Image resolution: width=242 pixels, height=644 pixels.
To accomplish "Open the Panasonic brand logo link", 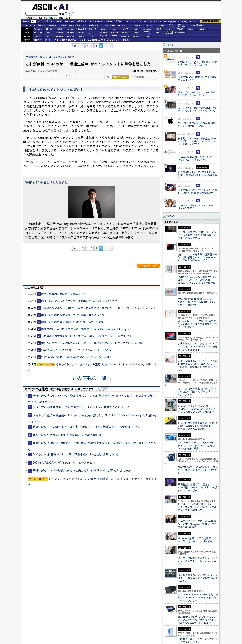I will tap(38, 29).
